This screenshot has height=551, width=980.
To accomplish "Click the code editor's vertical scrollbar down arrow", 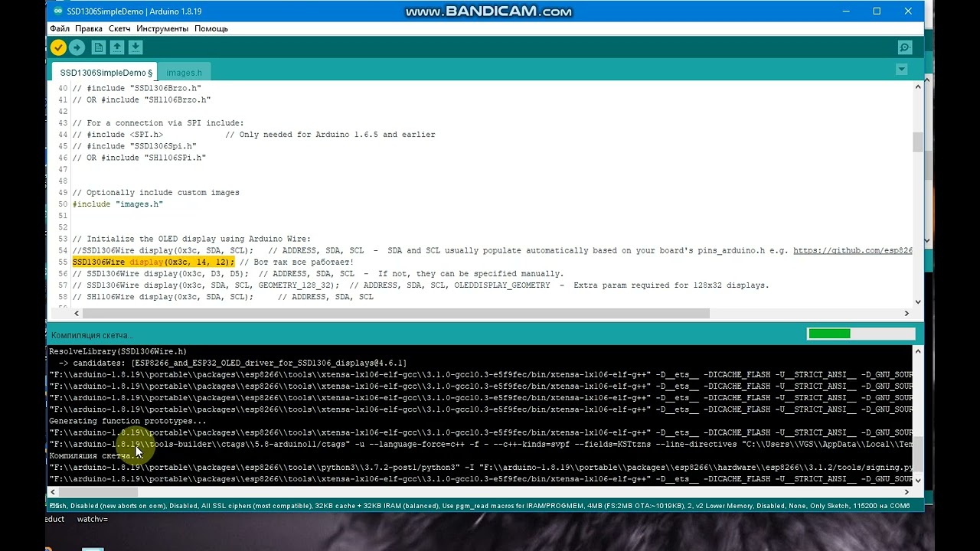I will point(918,302).
